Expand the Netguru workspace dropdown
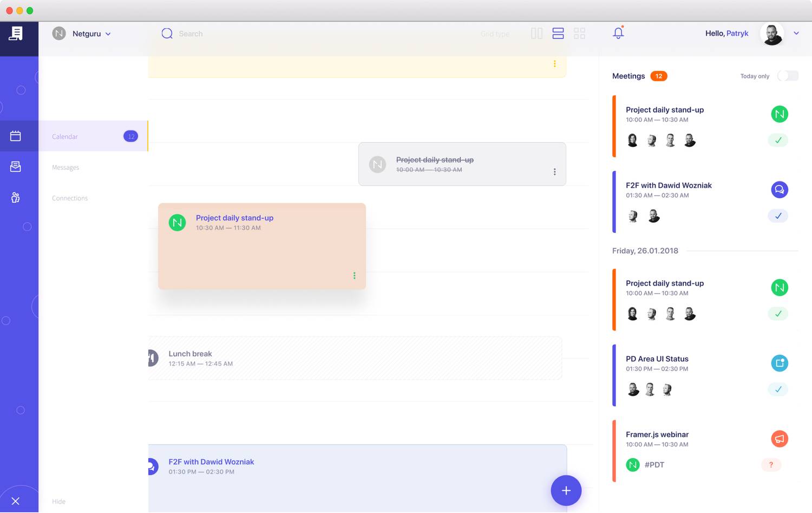The width and height of the screenshot is (812, 513). [108, 34]
